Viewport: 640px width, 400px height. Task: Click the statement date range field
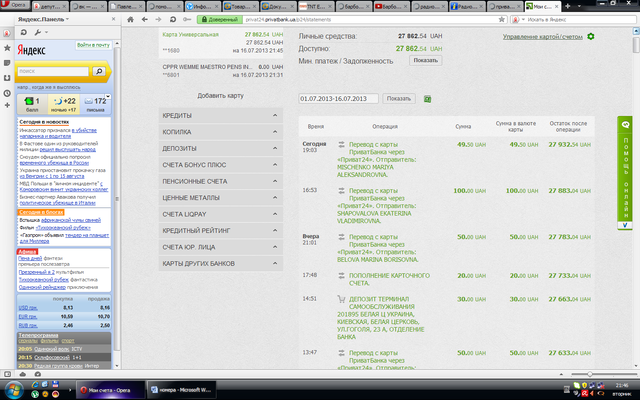point(338,99)
